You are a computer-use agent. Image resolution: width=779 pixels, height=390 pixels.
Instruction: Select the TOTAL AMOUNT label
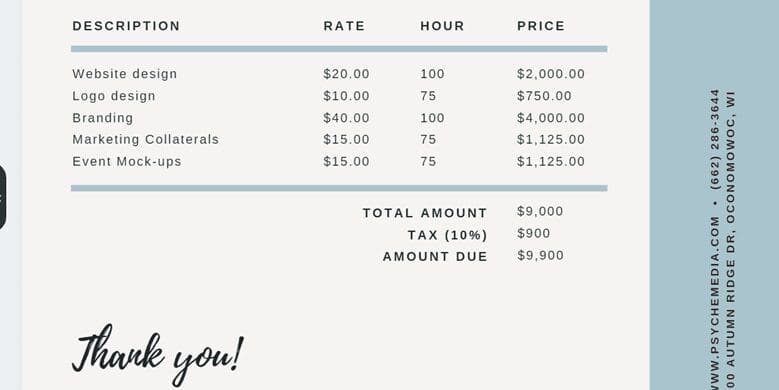click(425, 213)
